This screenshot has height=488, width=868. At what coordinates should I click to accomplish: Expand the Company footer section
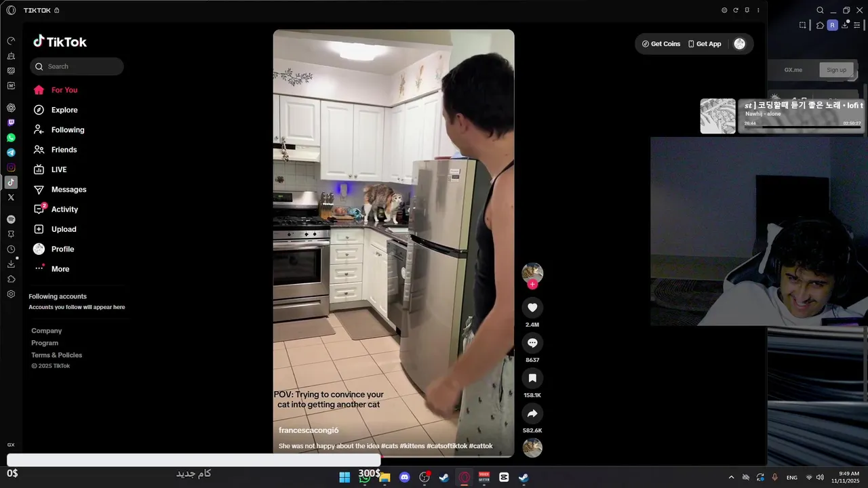click(x=46, y=331)
